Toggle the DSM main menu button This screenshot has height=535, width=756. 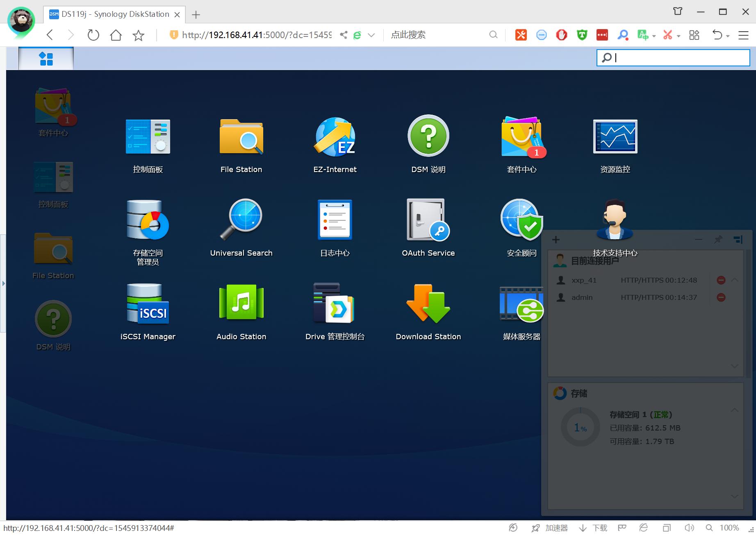46,59
